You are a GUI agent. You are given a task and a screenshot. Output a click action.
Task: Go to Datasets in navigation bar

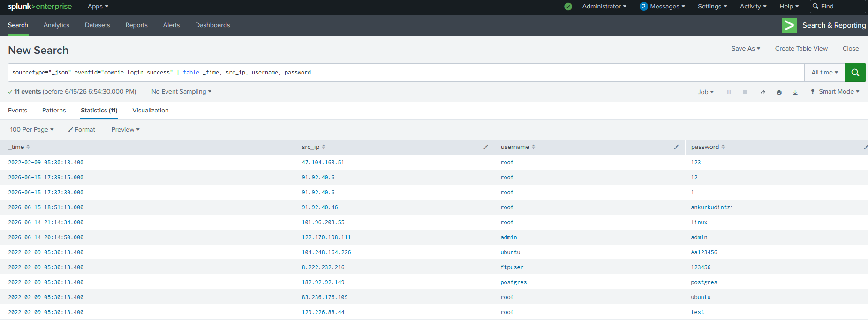point(98,25)
